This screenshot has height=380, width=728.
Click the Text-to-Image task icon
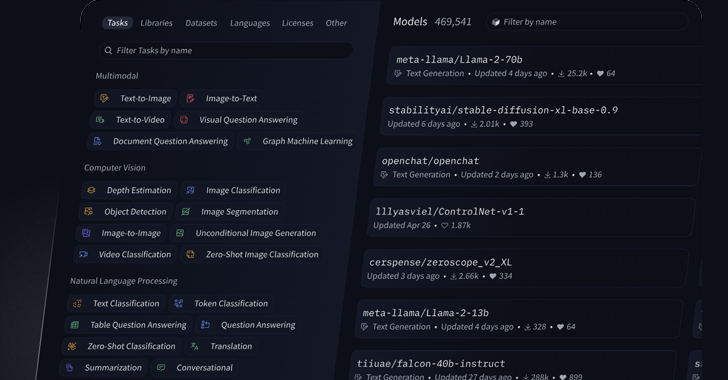(x=104, y=98)
